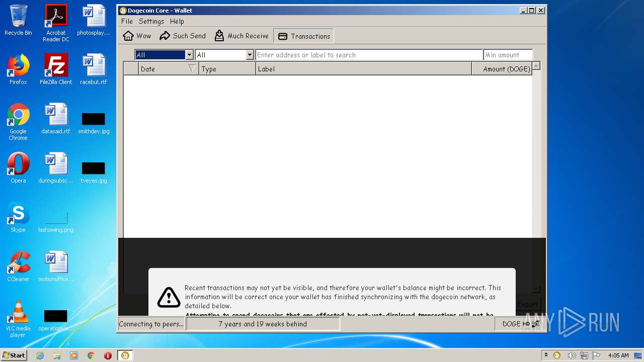
Task: Select duringsubsc document desktop icon
Action: (x=56, y=168)
